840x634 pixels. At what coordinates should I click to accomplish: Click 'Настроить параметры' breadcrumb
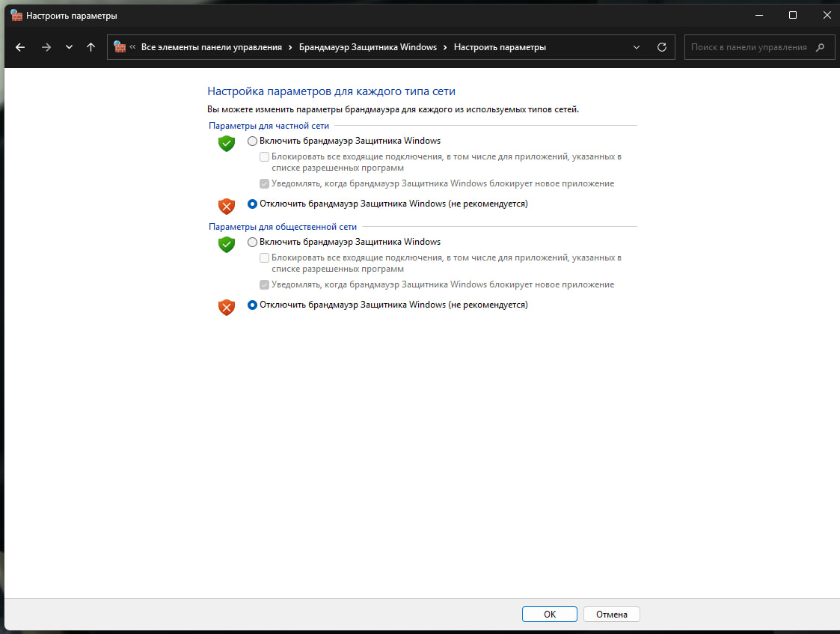(500, 47)
